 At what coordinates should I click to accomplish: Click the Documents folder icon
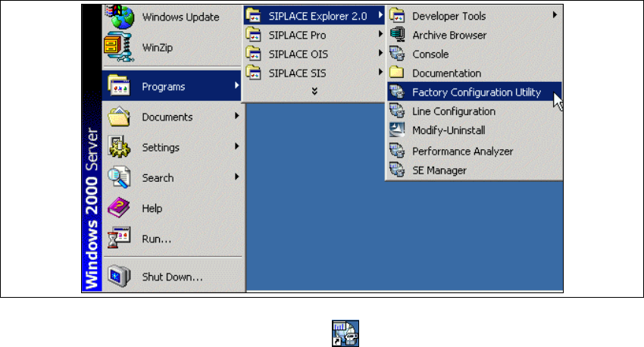(119, 117)
